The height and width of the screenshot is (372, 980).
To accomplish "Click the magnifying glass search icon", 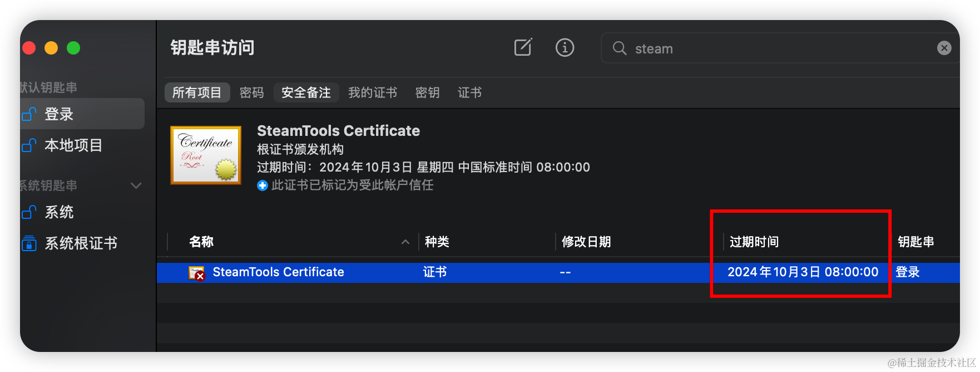I will [x=620, y=48].
